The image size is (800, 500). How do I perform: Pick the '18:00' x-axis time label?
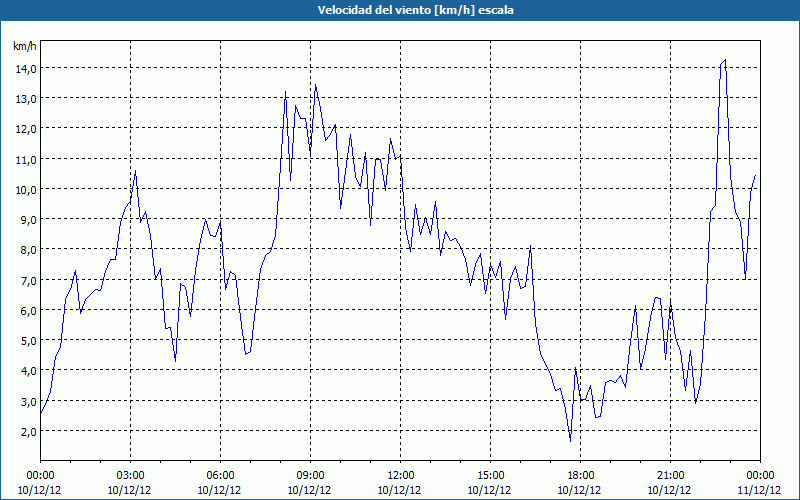click(580, 476)
